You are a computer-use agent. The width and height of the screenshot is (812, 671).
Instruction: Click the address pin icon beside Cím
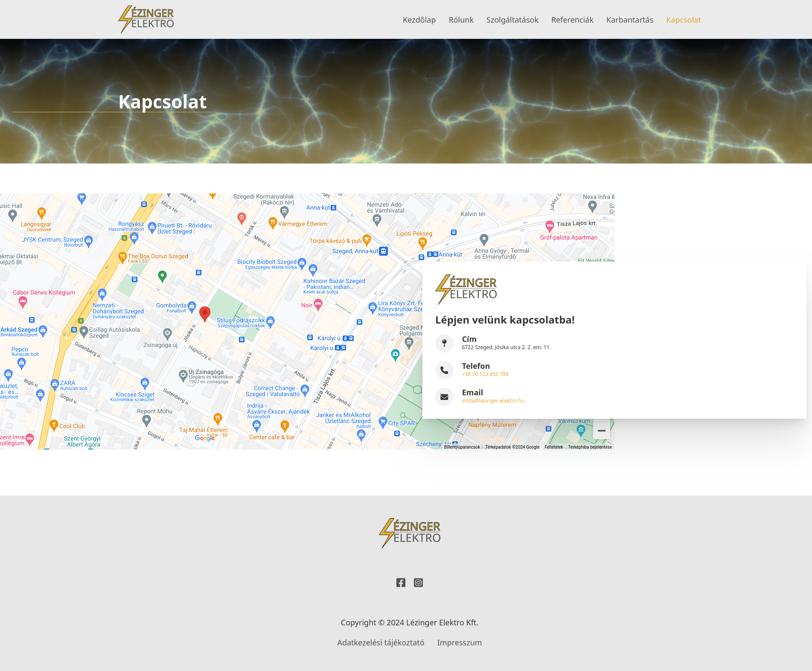444,343
